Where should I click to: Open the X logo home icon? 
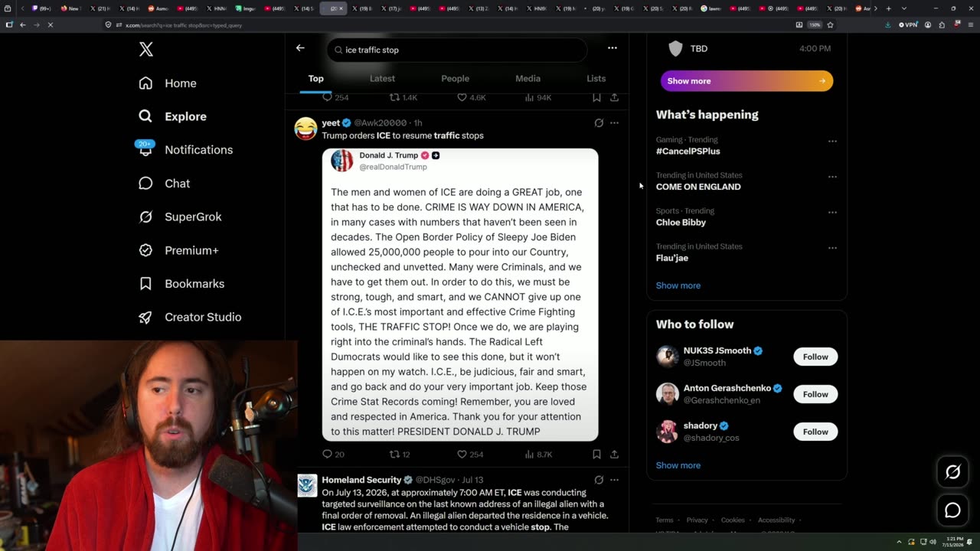pyautogui.click(x=146, y=50)
